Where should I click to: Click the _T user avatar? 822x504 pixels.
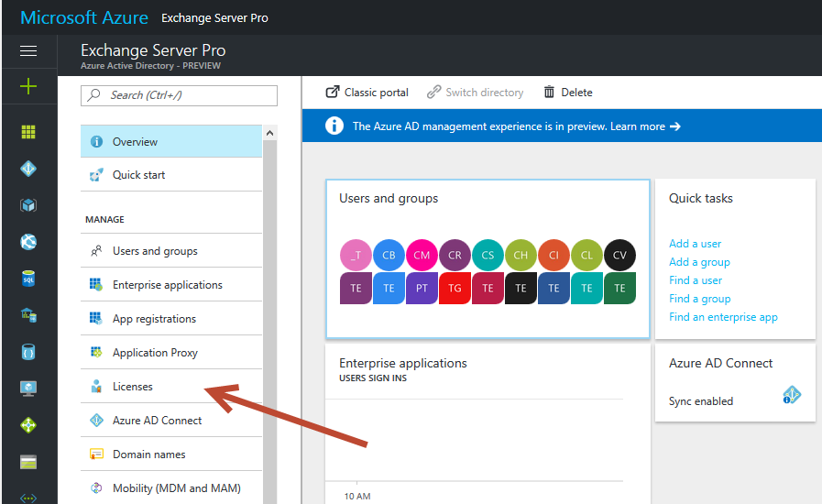pyautogui.click(x=356, y=256)
